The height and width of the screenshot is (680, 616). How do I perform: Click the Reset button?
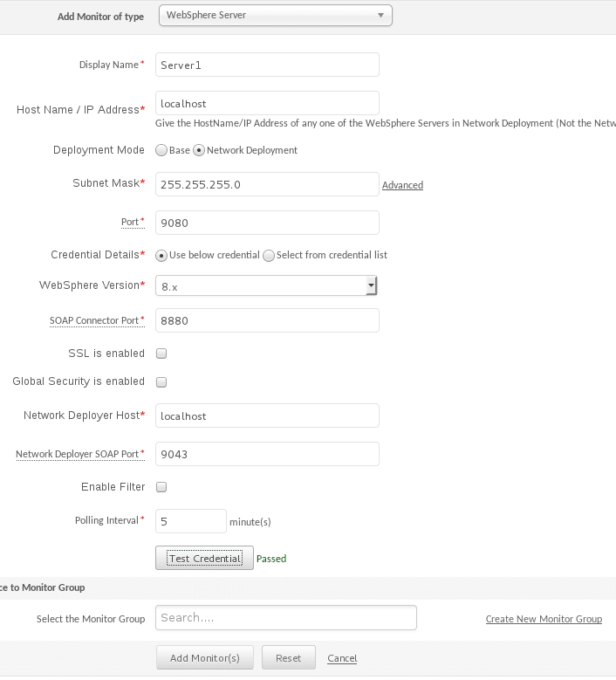(288, 658)
